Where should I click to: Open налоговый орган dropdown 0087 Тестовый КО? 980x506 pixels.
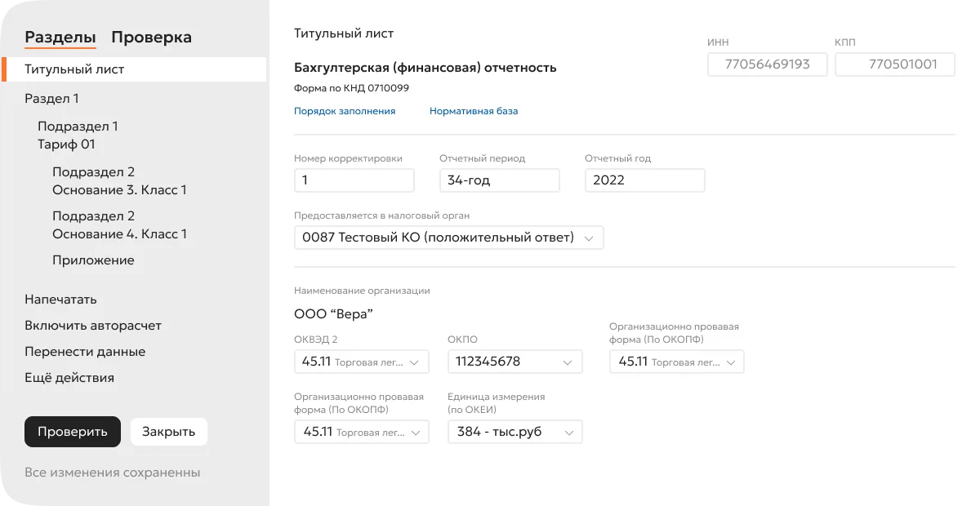tap(449, 237)
